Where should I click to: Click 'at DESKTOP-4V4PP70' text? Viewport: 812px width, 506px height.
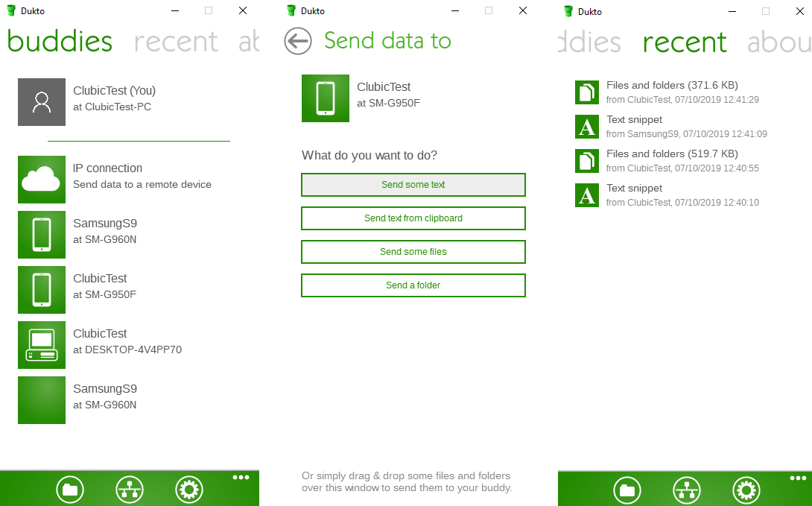[x=127, y=350]
